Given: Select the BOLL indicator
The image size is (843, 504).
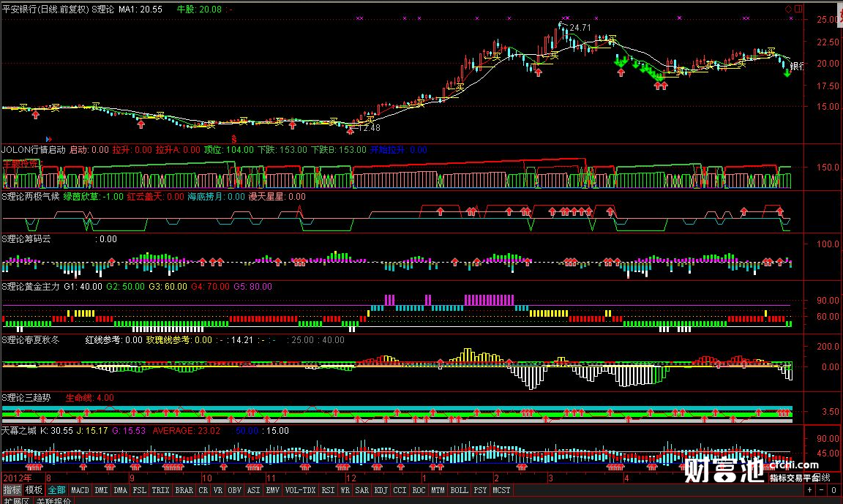Looking at the screenshot, I should click(x=459, y=490).
